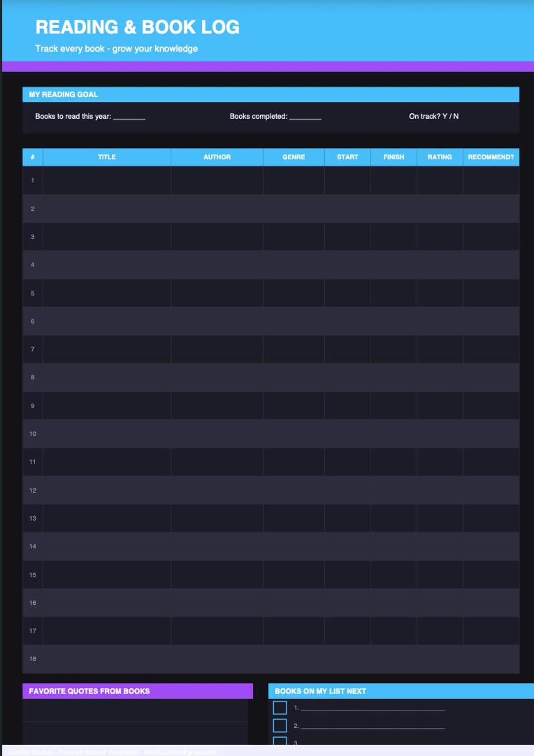Click the "Track every book - grow your knowledge" subtitle

tap(116, 48)
